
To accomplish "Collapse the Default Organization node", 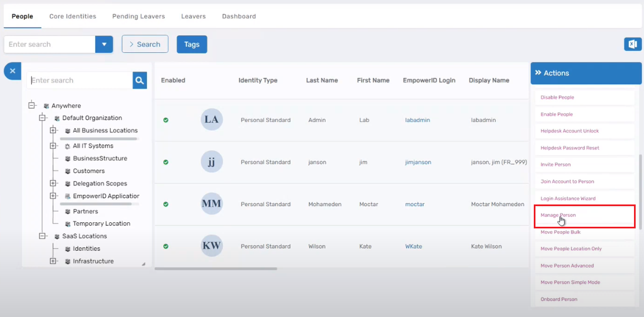I will click(x=42, y=118).
